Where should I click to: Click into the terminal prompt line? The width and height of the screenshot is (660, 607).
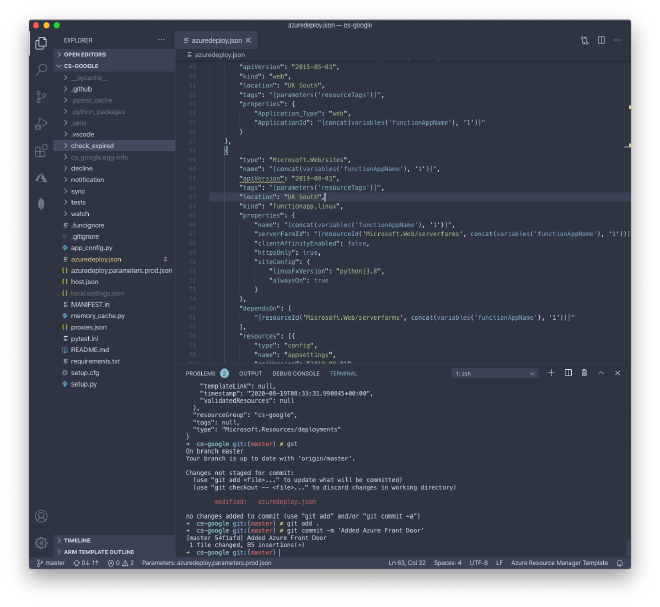coord(279,553)
